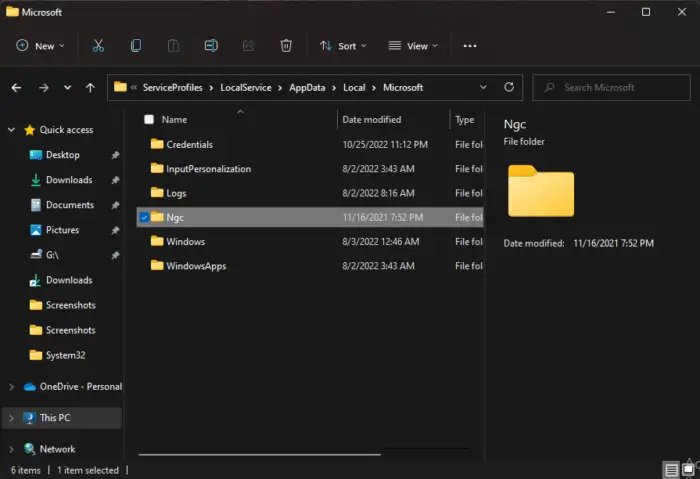Open Desktop in Quick access
This screenshot has height=479, width=700.
(x=62, y=155)
